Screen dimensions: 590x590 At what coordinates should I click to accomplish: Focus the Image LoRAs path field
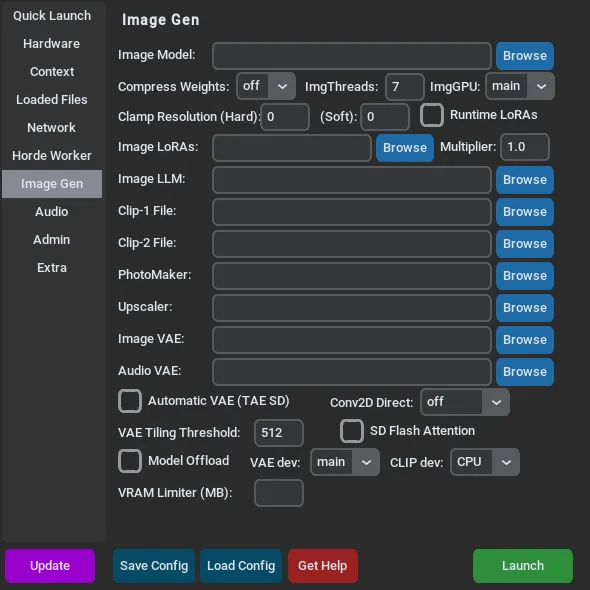[292, 148]
